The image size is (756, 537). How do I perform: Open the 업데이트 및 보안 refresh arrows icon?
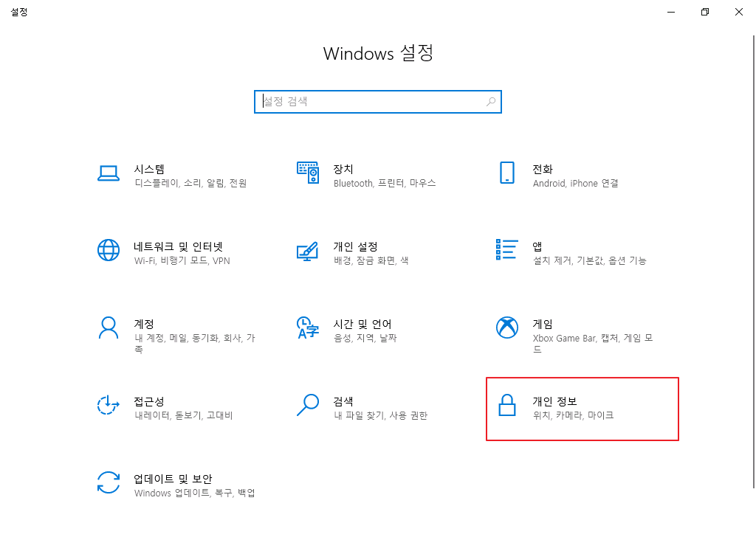click(109, 482)
